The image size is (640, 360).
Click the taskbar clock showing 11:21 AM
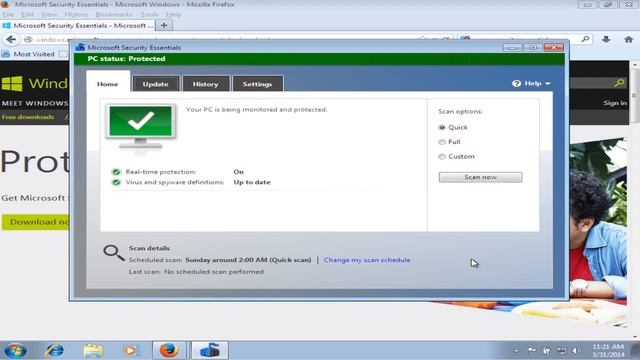point(608,350)
